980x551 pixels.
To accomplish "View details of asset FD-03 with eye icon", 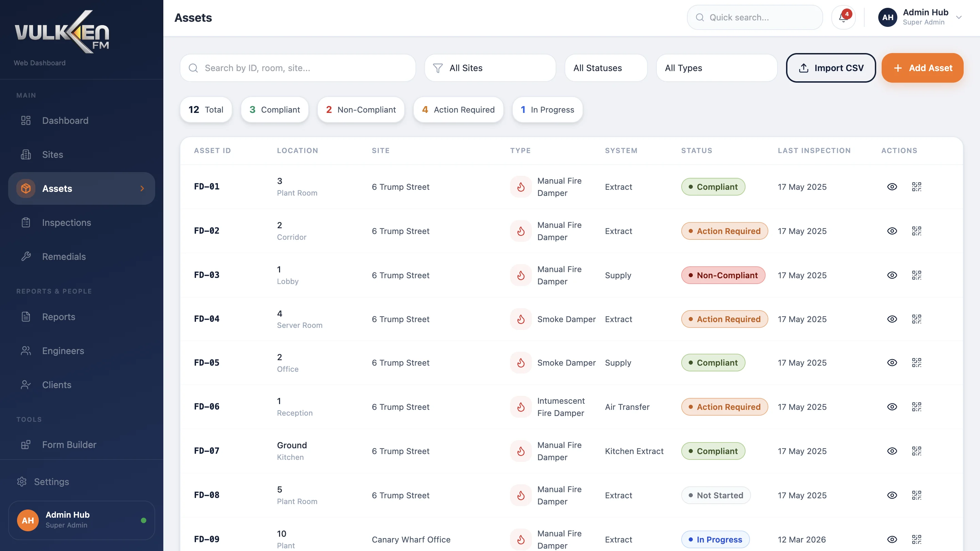I will click(892, 275).
